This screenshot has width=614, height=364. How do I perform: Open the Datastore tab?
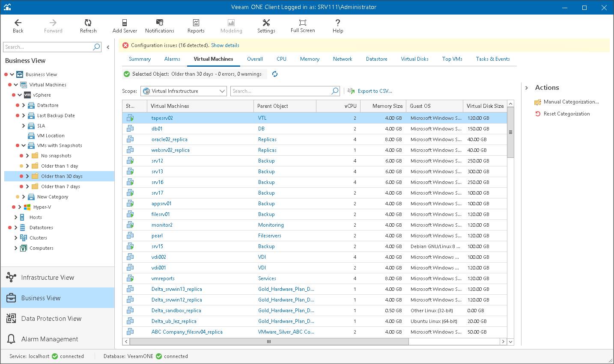click(x=376, y=59)
